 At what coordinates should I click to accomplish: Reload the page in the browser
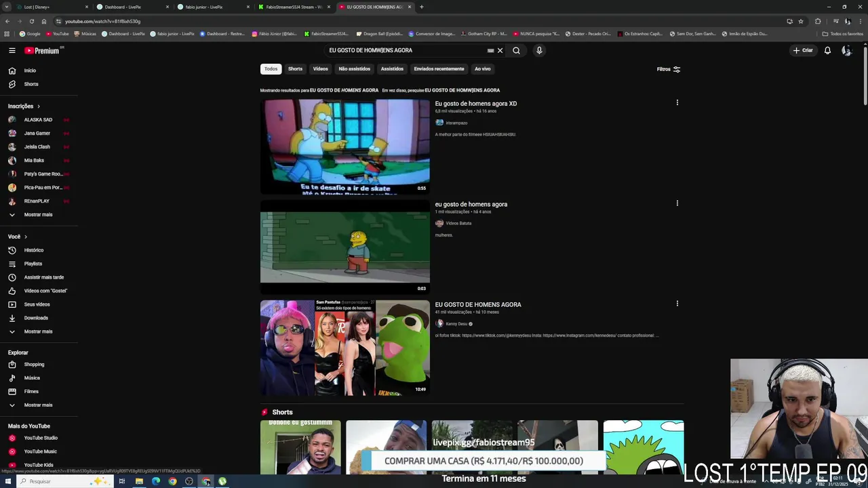(31, 21)
